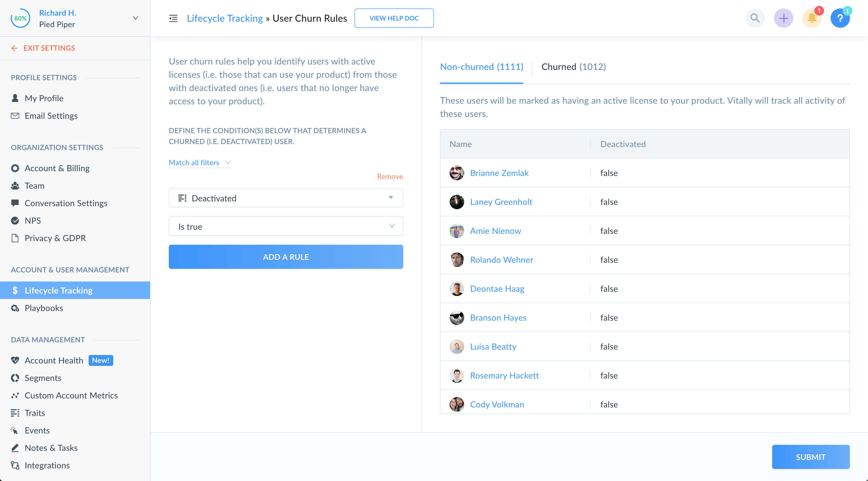Image resolution: width=868 pixels, height=481 pixels.
Task: Select the Non-churned (1111) tab
Action: pos(481,67)
